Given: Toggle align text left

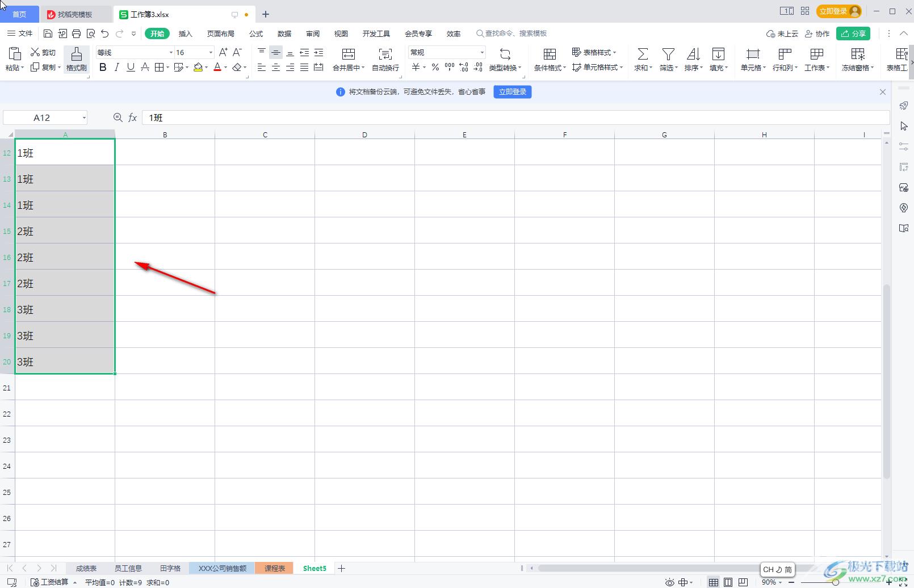Looking at the screenshot, I should (261, 67).
